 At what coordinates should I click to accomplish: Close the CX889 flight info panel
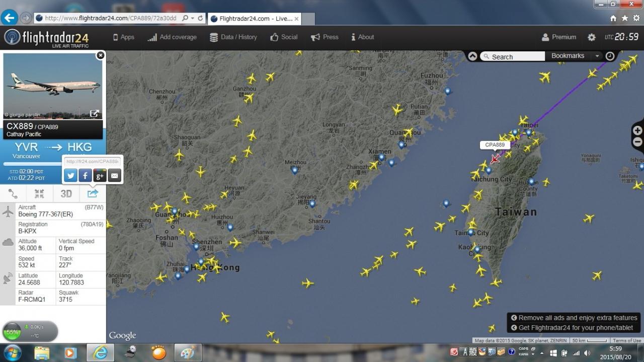pos(100,55)
